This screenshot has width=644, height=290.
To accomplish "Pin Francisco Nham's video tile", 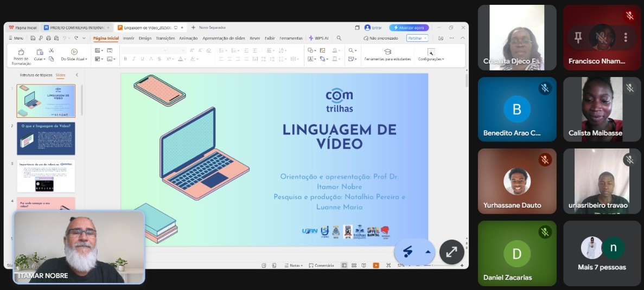I will click(578, 37).
